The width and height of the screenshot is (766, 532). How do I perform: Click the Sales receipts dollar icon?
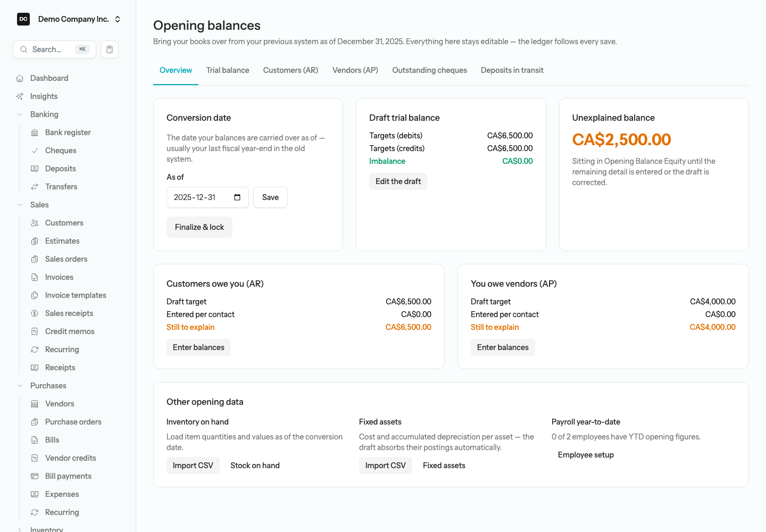pyautogui.click(x=35, y=313)
